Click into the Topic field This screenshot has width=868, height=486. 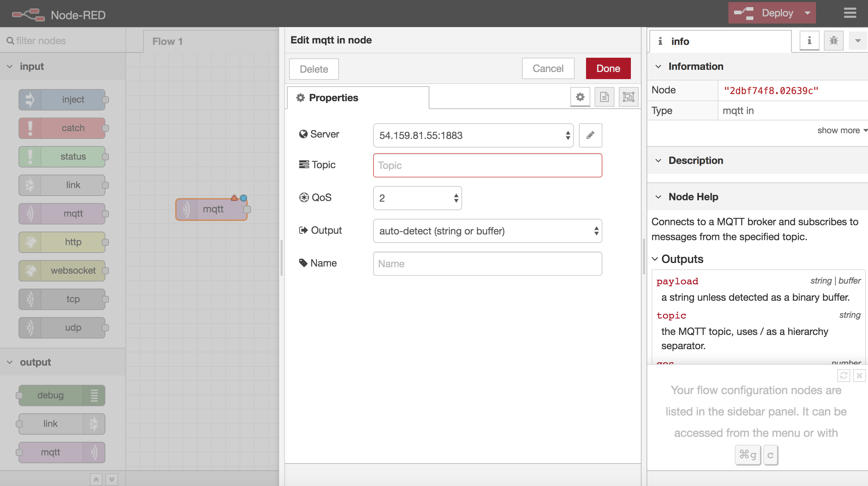click(x=487, y=165)
